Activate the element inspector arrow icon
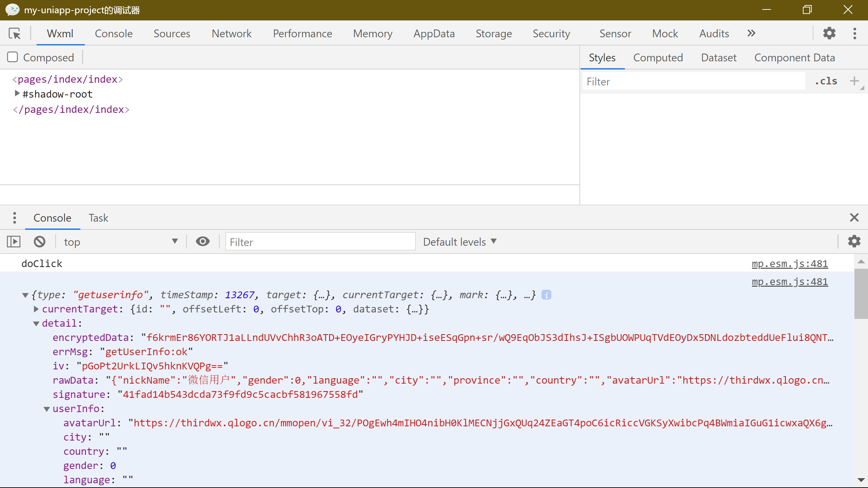 tap(15, 34)
